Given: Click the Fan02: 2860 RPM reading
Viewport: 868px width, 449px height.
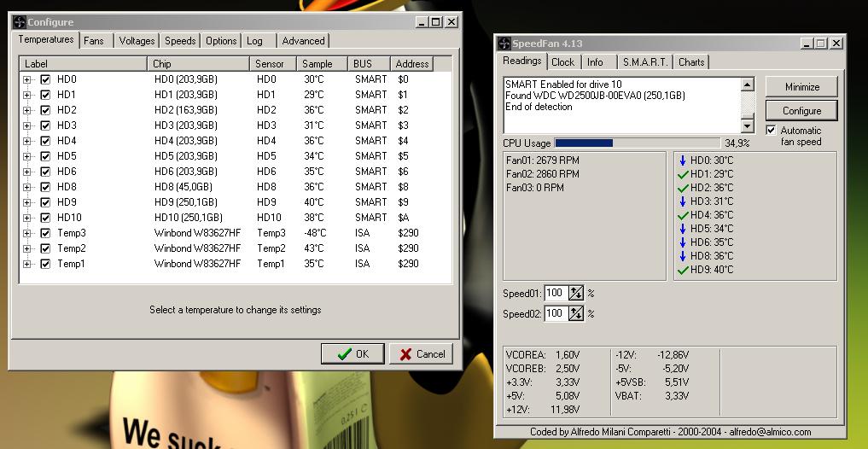Looking at the screenshot, I should point(543,174).
